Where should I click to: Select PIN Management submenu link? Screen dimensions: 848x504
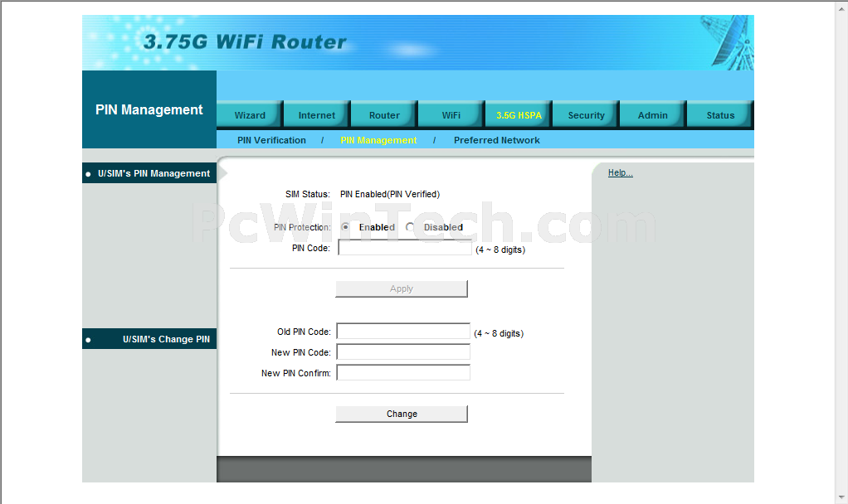click(x=378, y=141)
